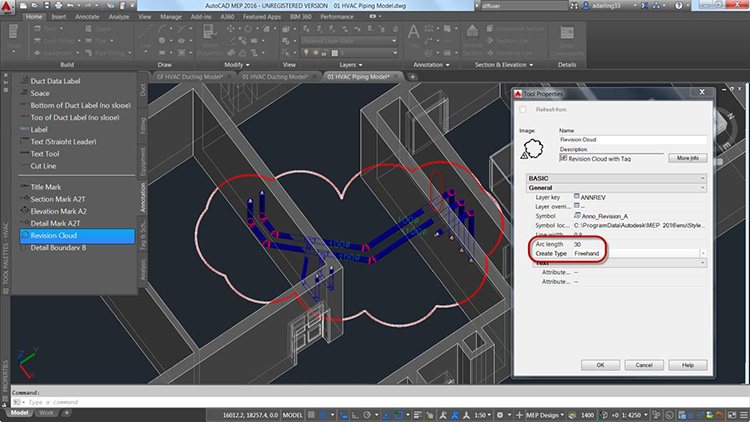Open the Create Type Freehand dropdown
Image resolution: width=750 pixels, height=422 pixels.
pyautogui.click(x=703, y=253)
